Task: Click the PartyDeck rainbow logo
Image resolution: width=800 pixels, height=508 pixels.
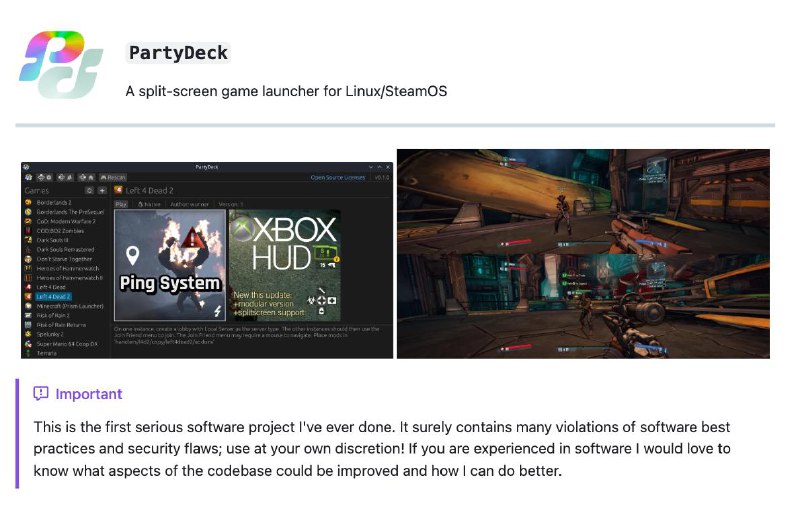Action: coord(61,64)
